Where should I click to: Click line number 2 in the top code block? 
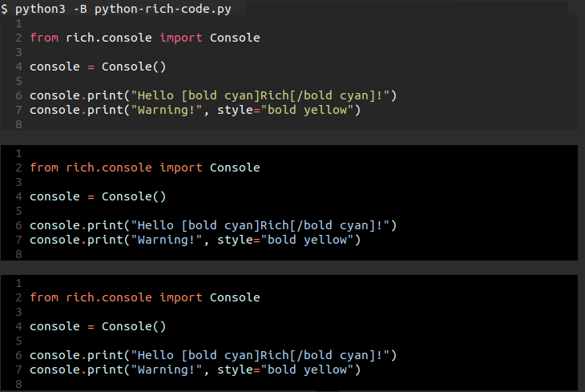pyautogui.click(x=18, y=38)
